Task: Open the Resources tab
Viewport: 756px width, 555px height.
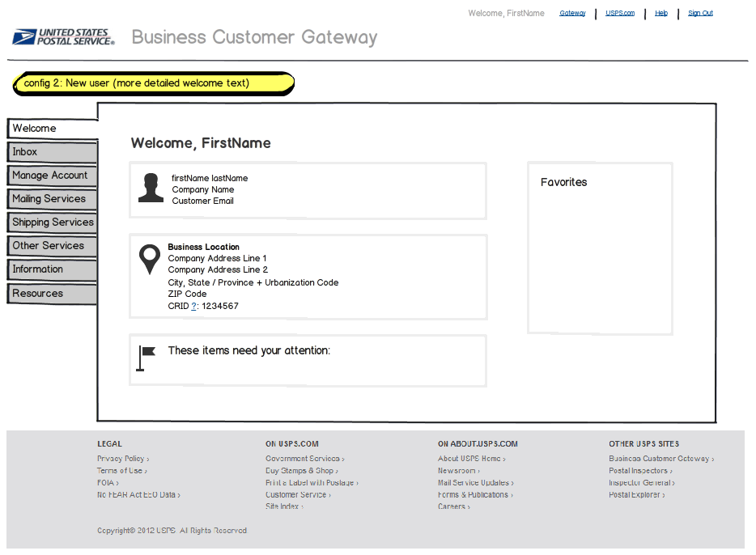Action: tap(52, 294)
